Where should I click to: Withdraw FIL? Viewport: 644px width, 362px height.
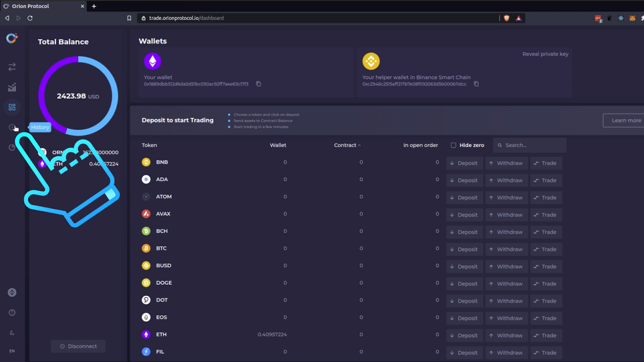(x=506, y=353)
